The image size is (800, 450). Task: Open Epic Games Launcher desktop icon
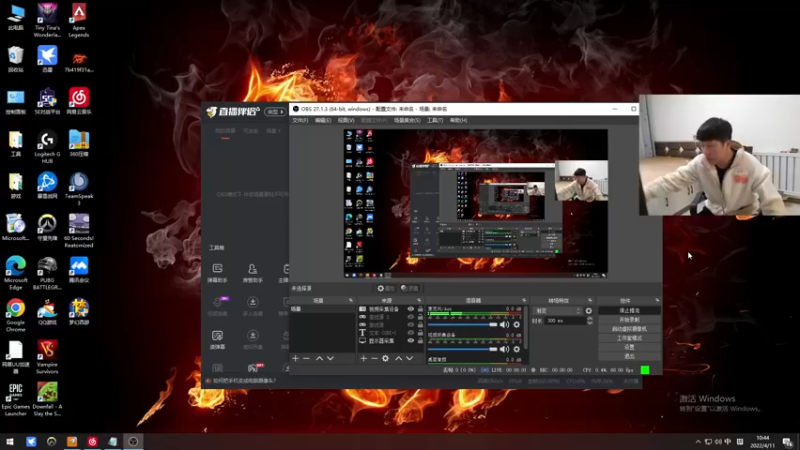click(x=15, y=400)
